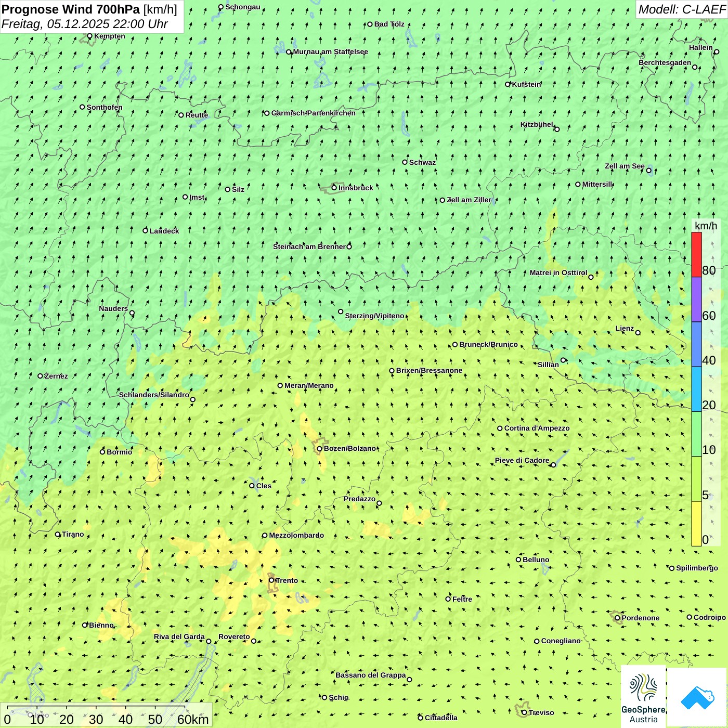Click the Conegliano label
This screenshot has height=728, width=728.
[x=561, y=641]
